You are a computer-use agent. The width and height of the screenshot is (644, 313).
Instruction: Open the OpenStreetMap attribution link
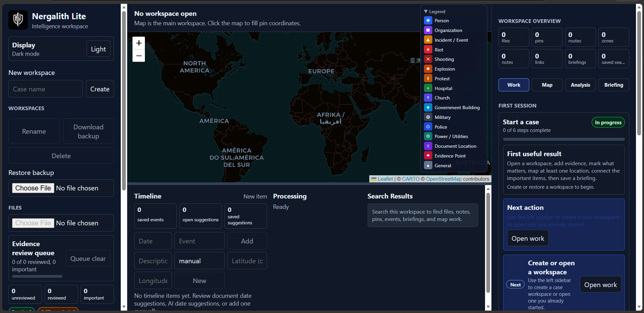[x=444, y=179]
